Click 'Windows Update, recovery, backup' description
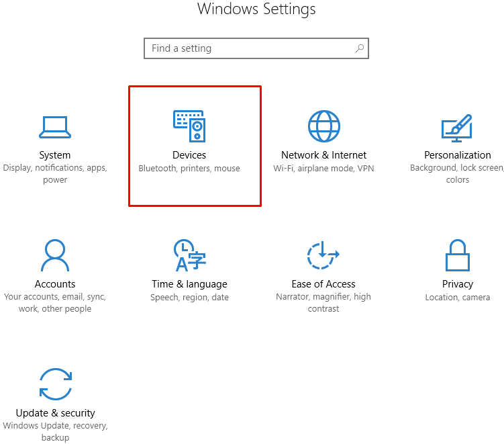The width and height of the screenshot is (504, 444). pyautogui.click(x=55, y=432)
